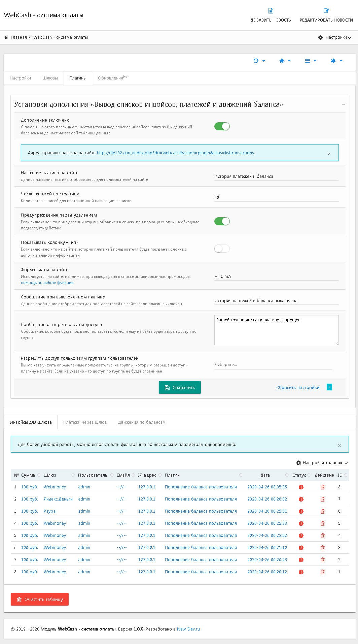This screenshot has width=358, height=644.
Task: Open the 'Движения по балансам' tab
Action: tap(142, 422)
